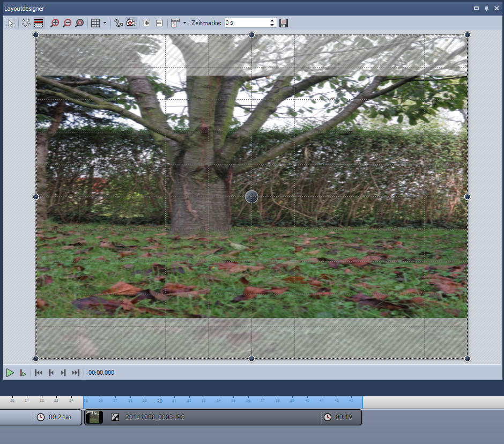
Task: Select the arrow pointer selection tool
Action: (10, 23)
